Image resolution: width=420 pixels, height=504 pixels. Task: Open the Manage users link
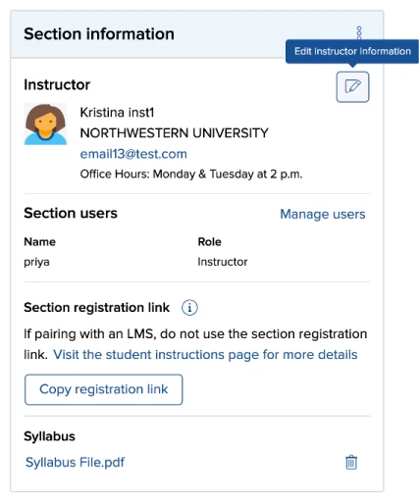click(x=323, y=214)
